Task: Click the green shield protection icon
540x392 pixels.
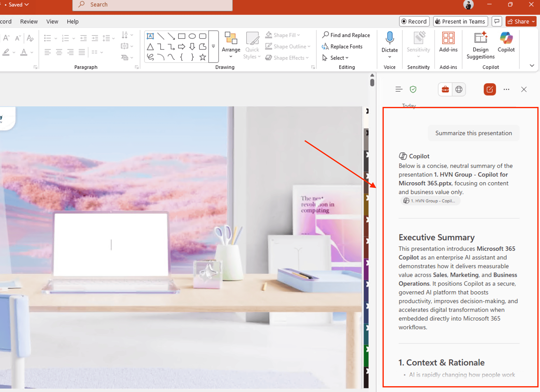Action: click(413, 90)
